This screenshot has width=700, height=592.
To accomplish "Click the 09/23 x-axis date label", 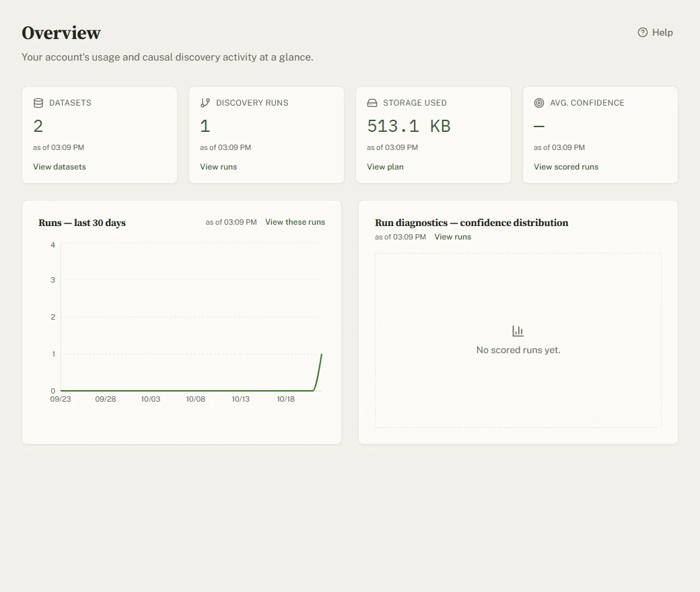I will 61,400.
